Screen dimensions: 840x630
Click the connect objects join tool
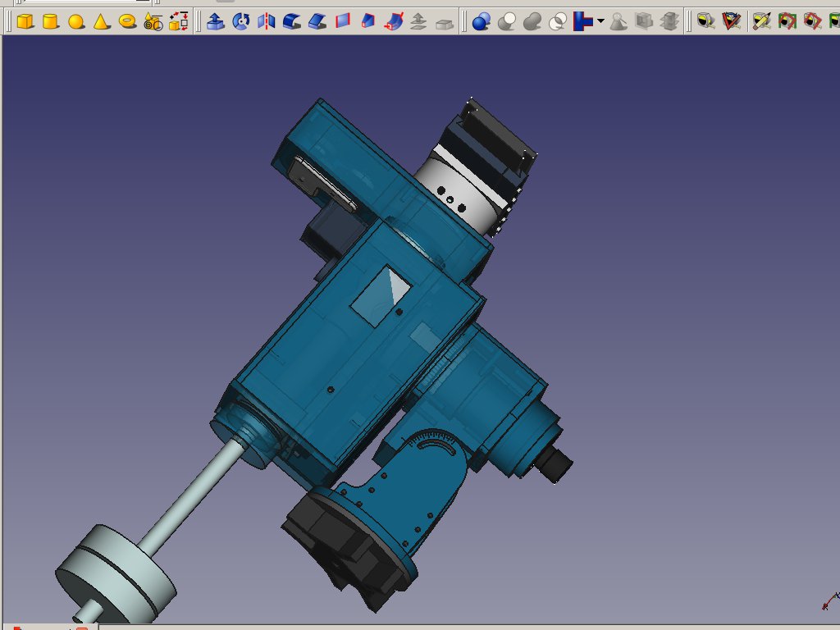click(584, 21)
